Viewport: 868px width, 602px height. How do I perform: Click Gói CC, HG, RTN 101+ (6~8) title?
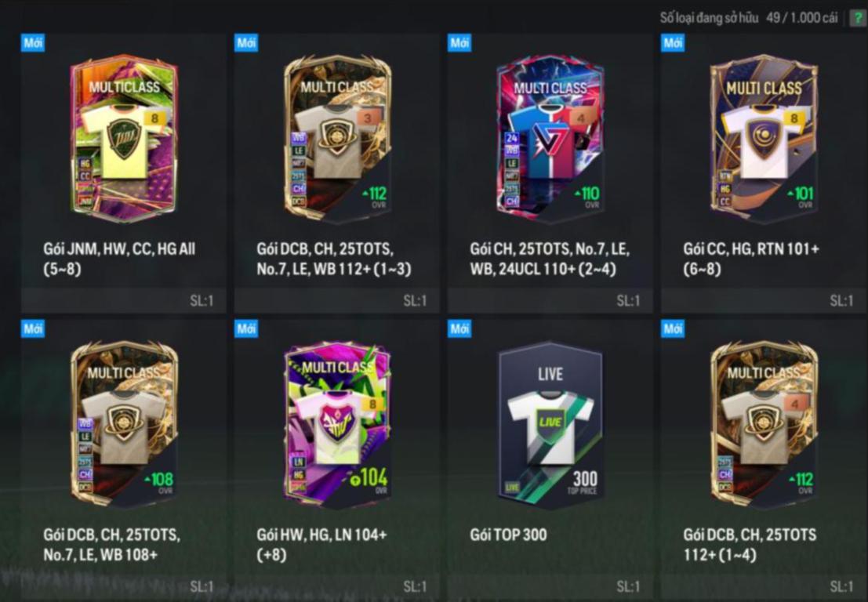pos(750,259)
